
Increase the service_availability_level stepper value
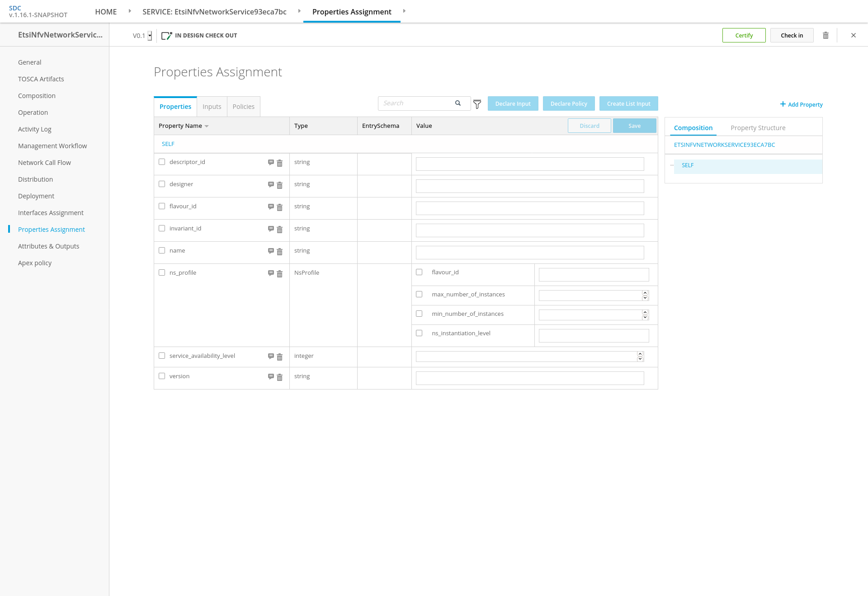(x=640, y=354)
